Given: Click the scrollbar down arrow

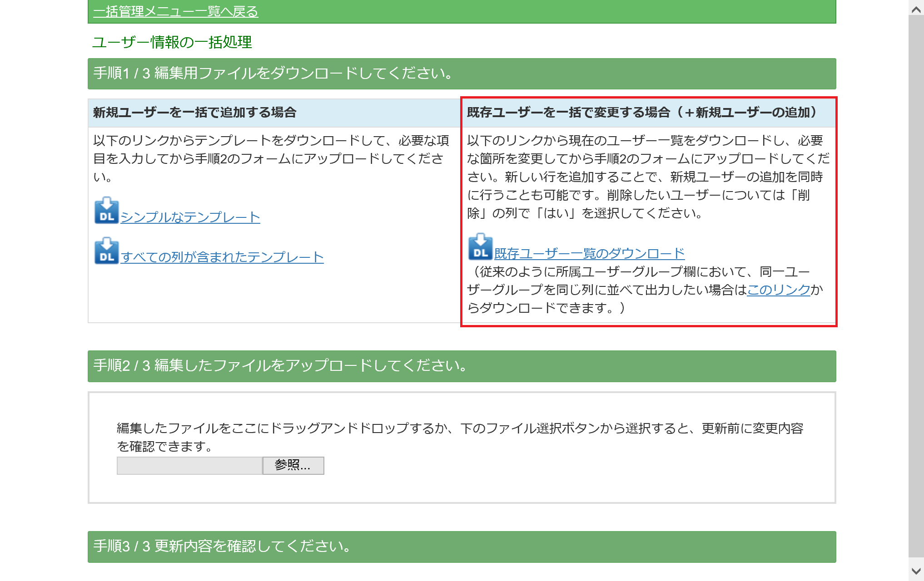Looking at the screenshot, I should 916,571.
